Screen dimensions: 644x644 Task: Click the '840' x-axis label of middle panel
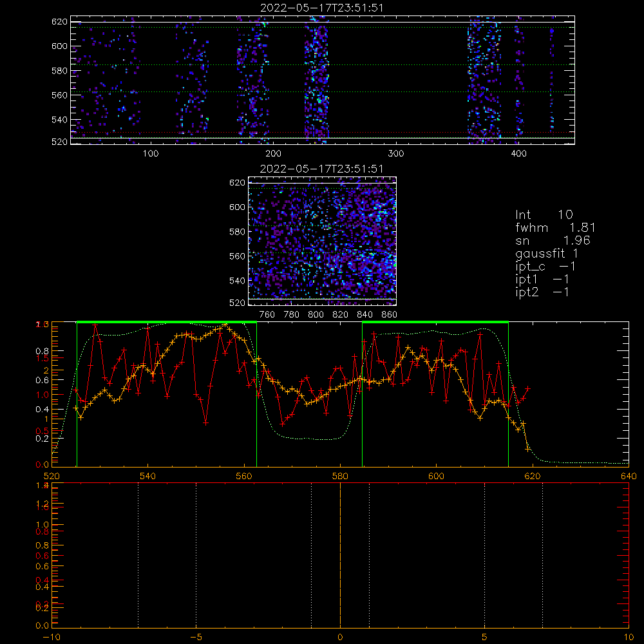tap(365, 315)
